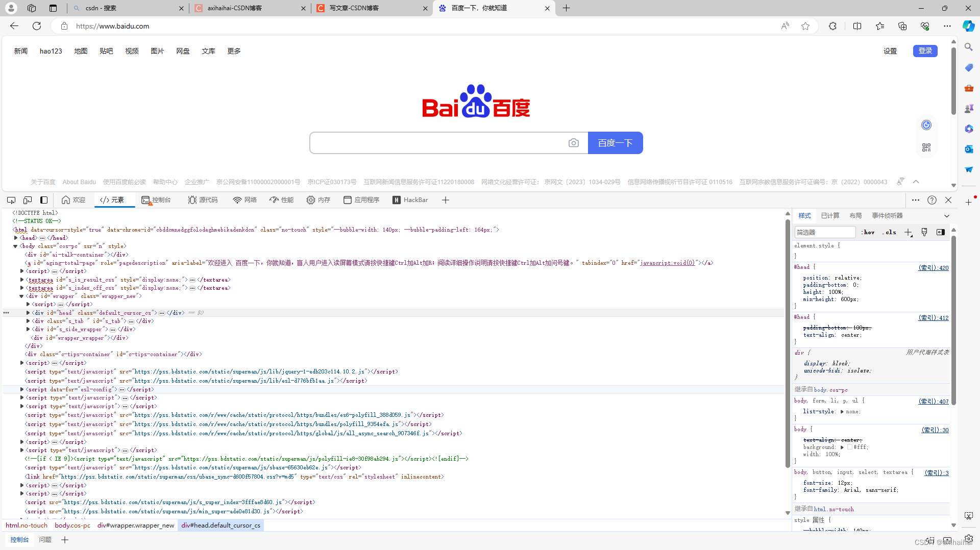Refresh the Baidu page

coord(37,26)
